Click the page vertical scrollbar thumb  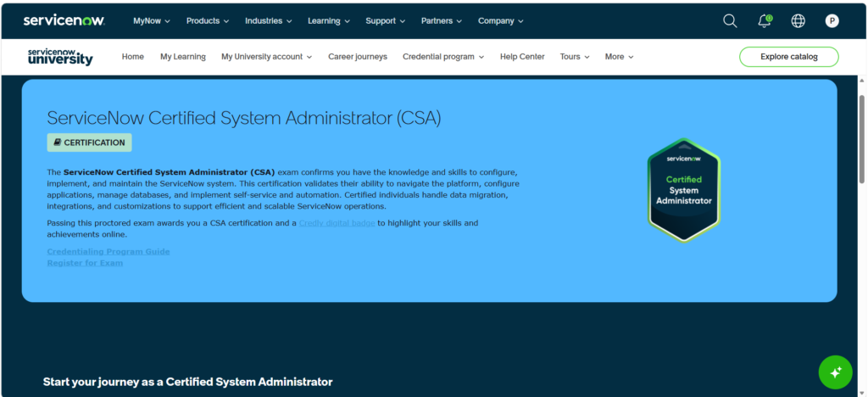point(862,138)
